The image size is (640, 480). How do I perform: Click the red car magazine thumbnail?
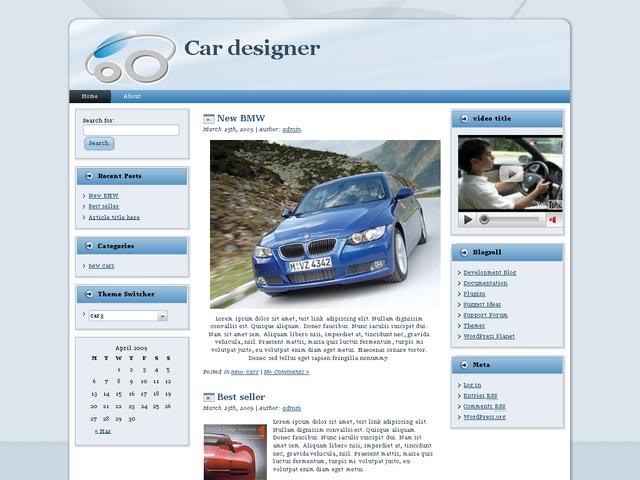pos(235,452)
